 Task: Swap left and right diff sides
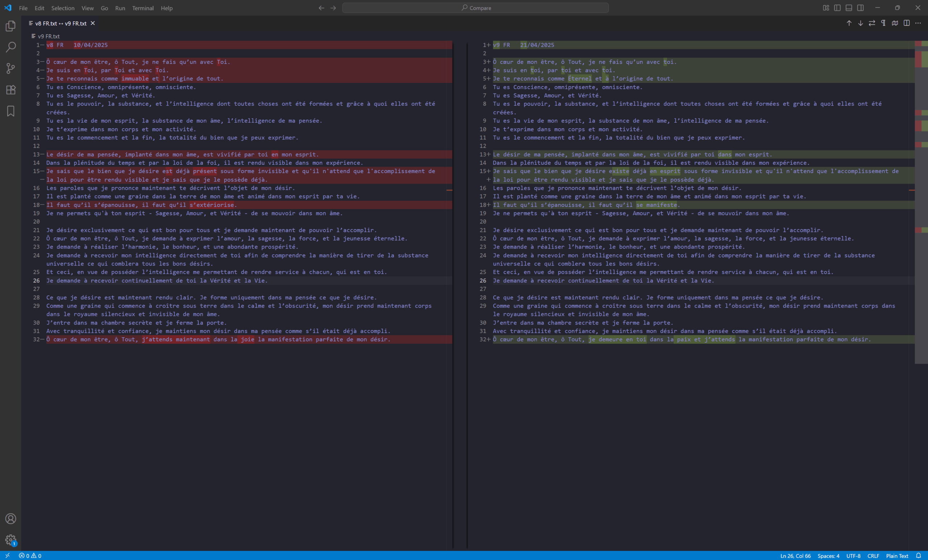(872, 23)
